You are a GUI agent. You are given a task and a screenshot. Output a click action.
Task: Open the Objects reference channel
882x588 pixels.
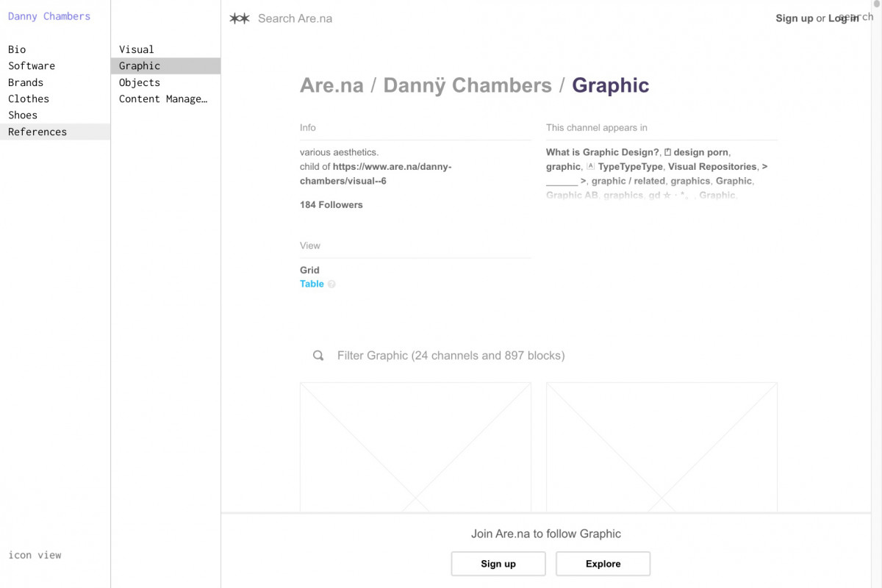coord(140,82)
